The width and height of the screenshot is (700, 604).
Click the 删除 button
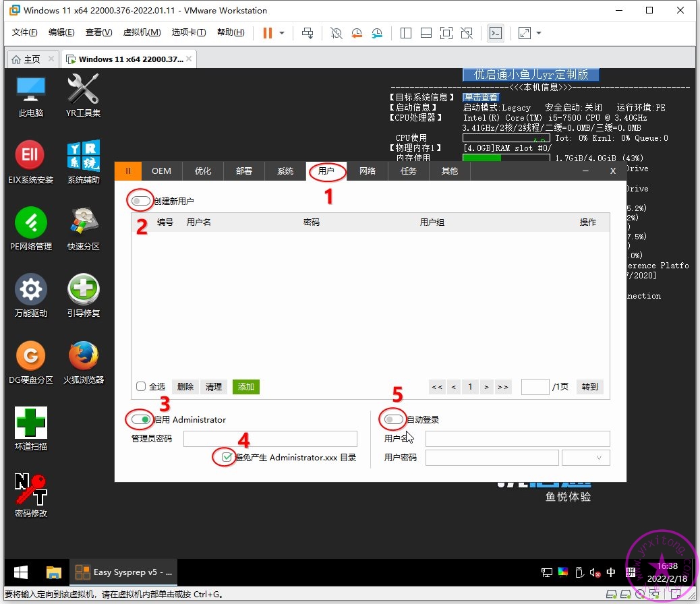click(x=185, y=386)
